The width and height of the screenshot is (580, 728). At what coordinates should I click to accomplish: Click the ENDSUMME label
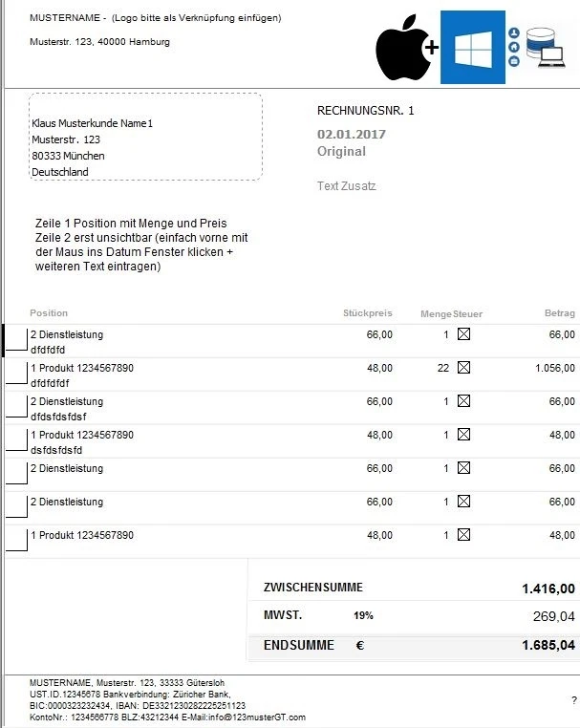tap(299, 645)
